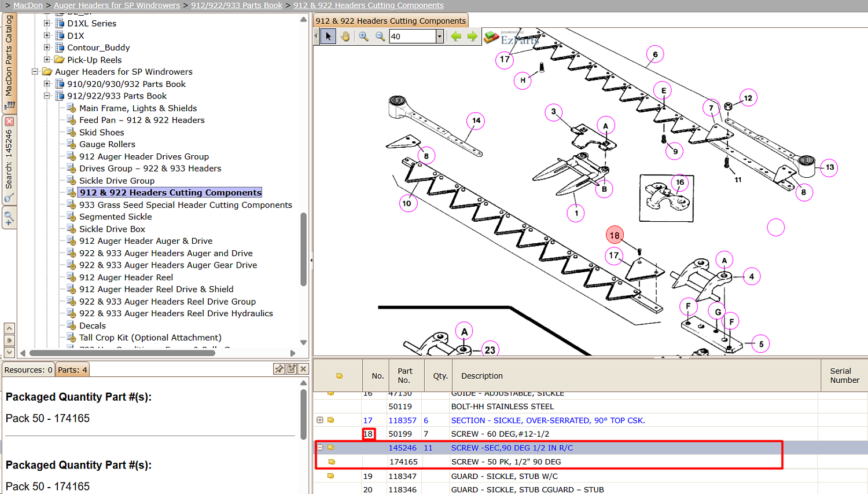Select the arrow pointer tool
Image resolution: width=868 pixels, height=494 pixels.
[328, 36]
